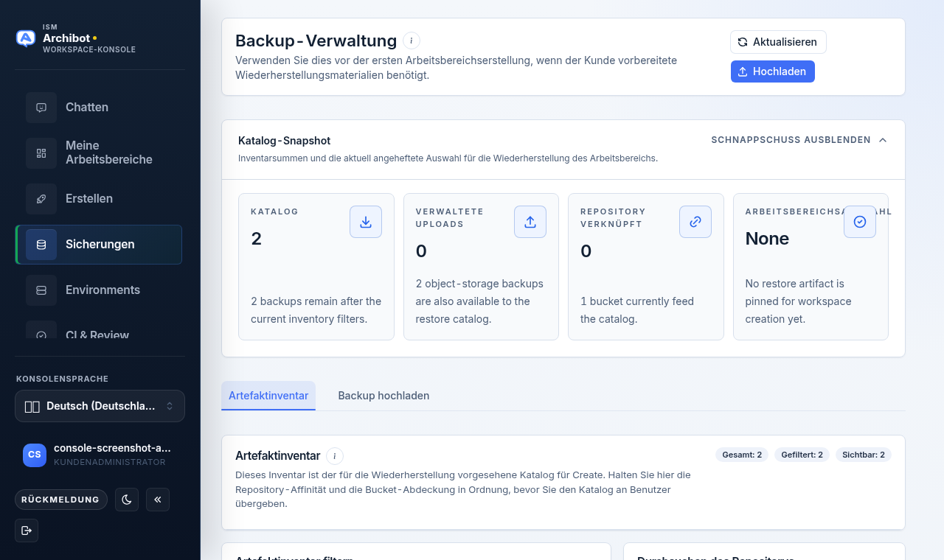Click checkmark icon on Arbeitsbereichsauswahl card
This screenshot has width=944, height=560.
coord(860,222)
